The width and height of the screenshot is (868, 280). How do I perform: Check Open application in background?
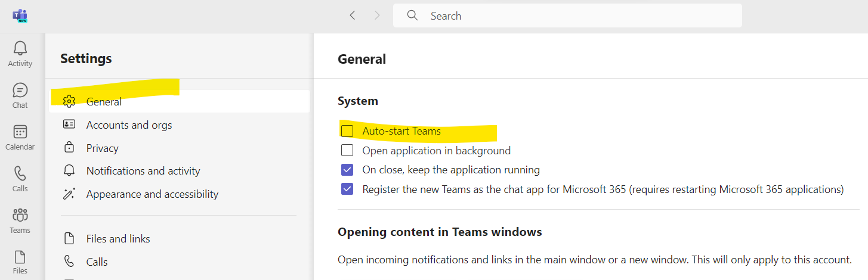point(347,151)
